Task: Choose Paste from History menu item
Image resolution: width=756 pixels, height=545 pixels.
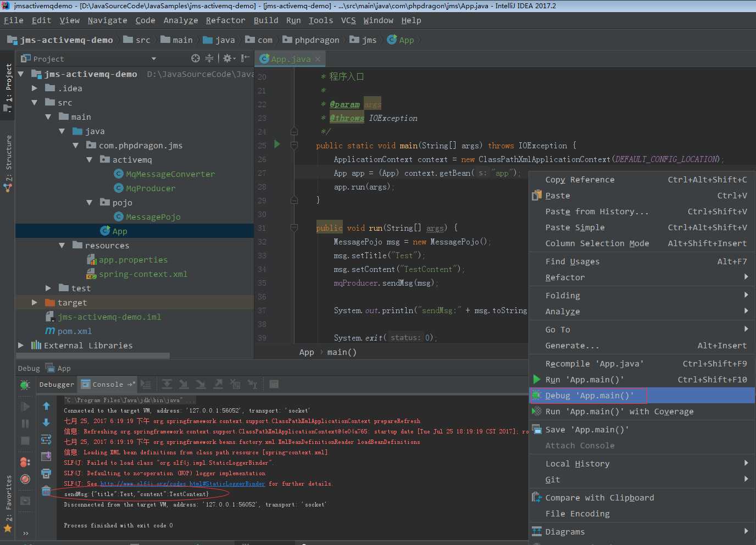Action: point(642,212)
